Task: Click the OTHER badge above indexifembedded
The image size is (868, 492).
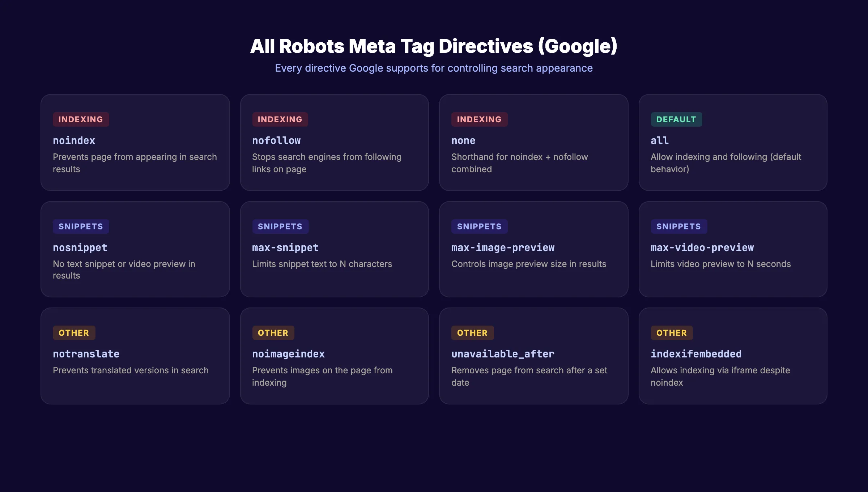Action: [x=672, y=333]
